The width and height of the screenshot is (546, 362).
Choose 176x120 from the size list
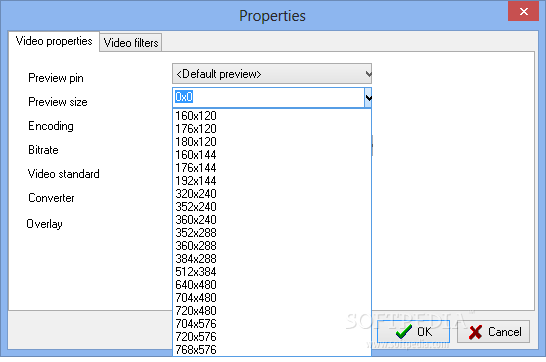click(272, 129)
